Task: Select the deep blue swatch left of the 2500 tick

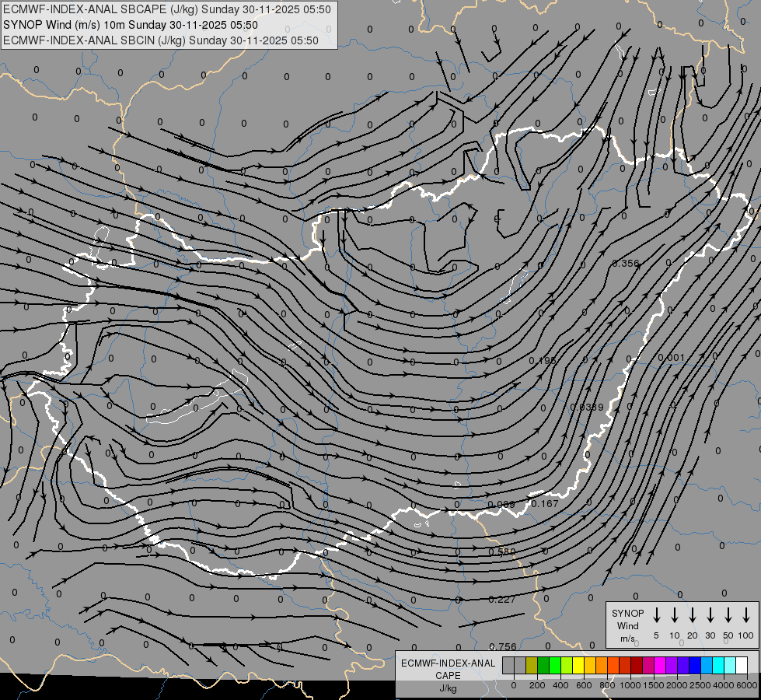Action: [694, 665]
